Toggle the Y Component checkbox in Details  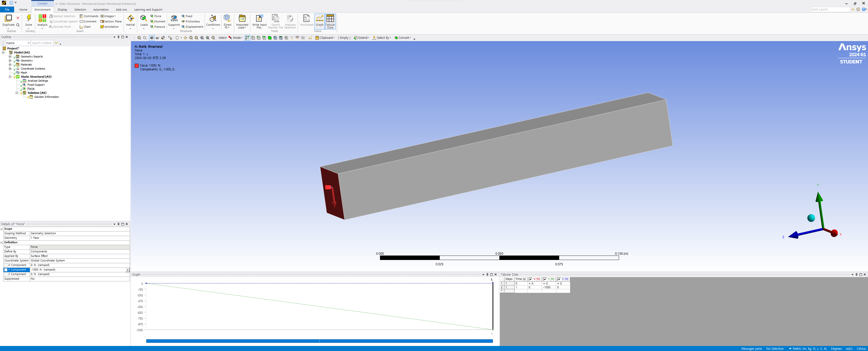[6, 270]
